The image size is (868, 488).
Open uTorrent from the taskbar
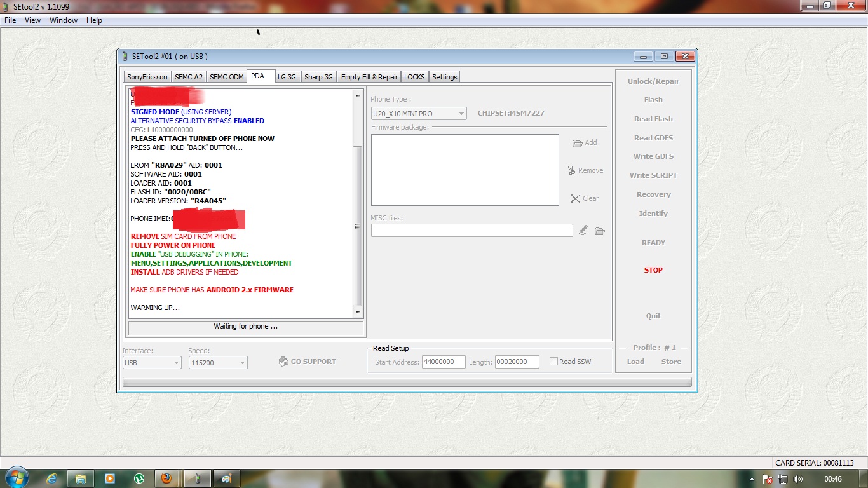point(139,478)
